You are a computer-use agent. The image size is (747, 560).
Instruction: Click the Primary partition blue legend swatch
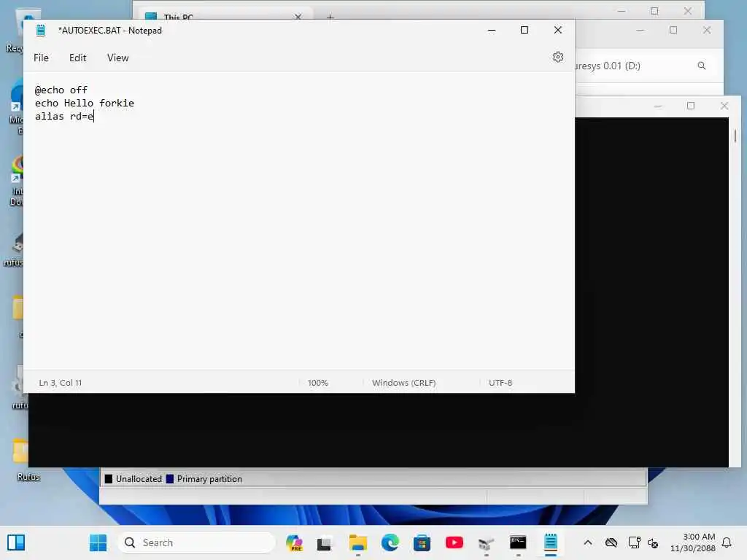tap(169, 479)
